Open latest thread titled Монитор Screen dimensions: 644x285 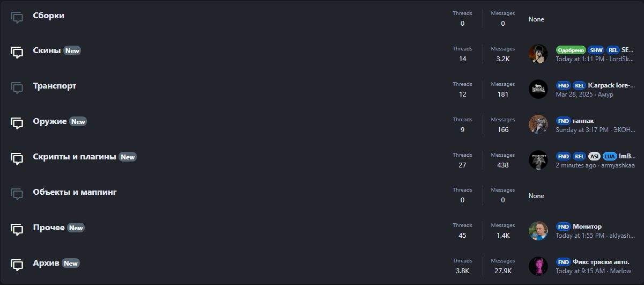point(587,226)
